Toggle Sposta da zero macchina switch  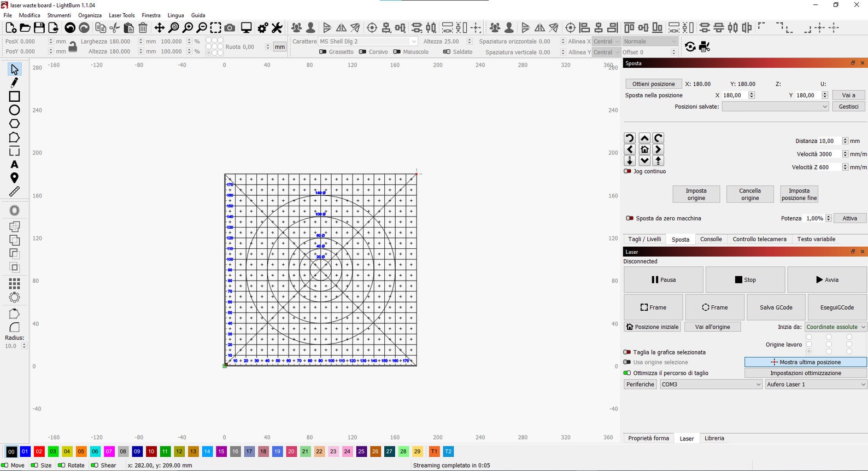coord(630,218)
